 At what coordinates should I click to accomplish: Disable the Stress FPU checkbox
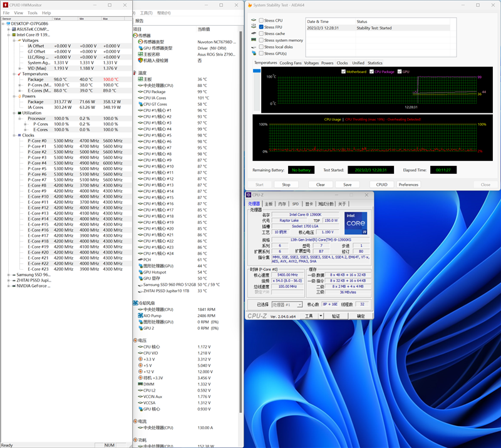[261, 28]
